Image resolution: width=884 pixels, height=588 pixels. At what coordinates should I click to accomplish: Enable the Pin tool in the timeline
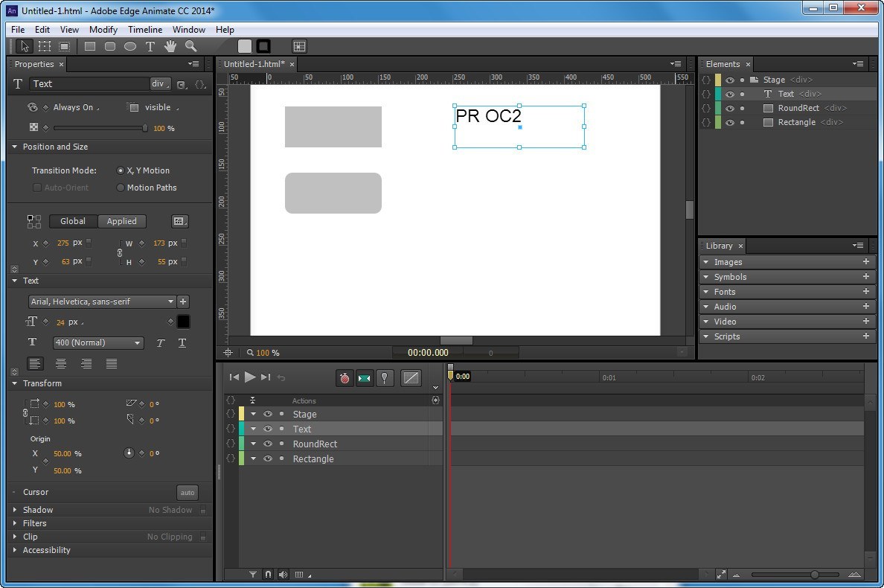385,377
